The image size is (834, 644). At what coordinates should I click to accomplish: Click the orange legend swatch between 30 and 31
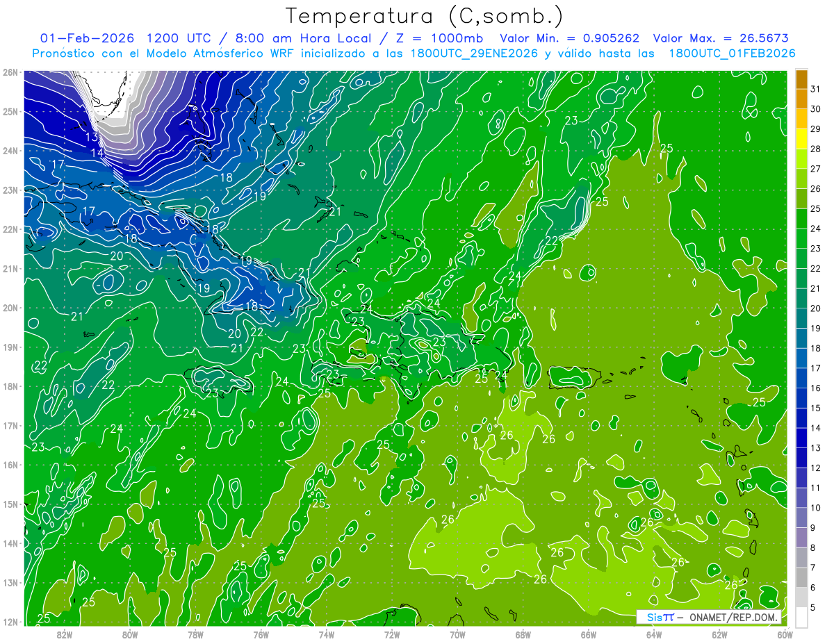click(802, 99)
